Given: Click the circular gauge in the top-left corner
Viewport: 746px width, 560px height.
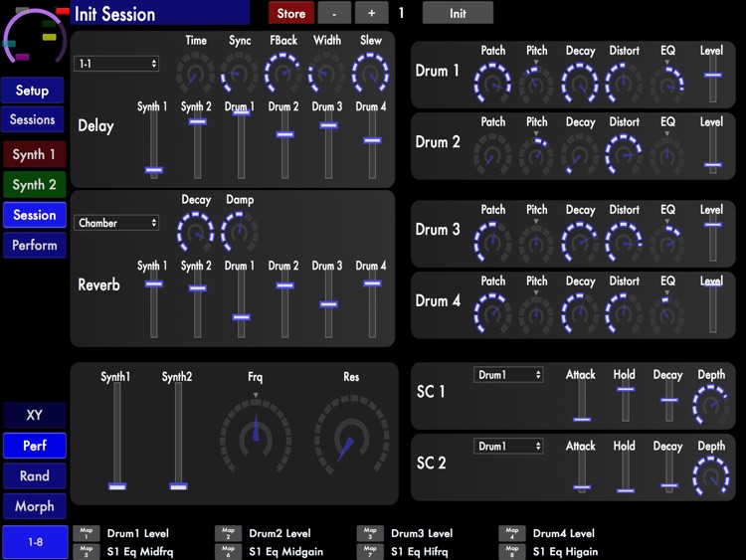Looking at the screenshot, I should click(x=34, y=37).
